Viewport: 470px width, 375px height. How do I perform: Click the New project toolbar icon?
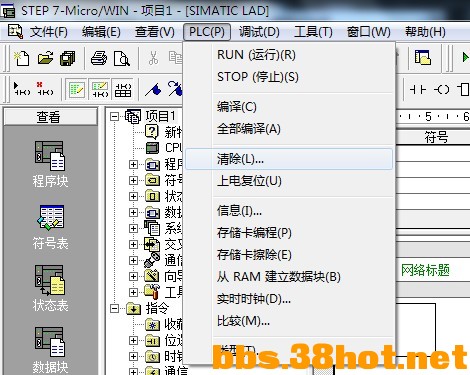(x=22, y=58)
